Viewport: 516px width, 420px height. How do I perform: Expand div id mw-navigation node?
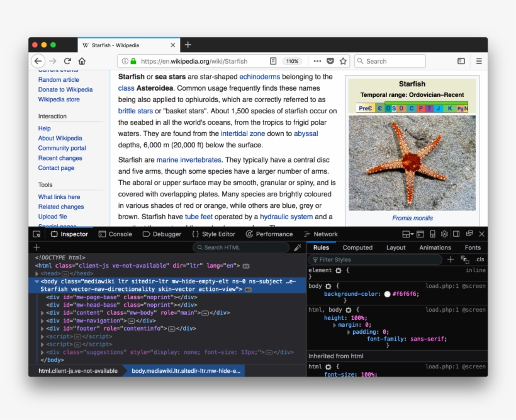point(42,321)
